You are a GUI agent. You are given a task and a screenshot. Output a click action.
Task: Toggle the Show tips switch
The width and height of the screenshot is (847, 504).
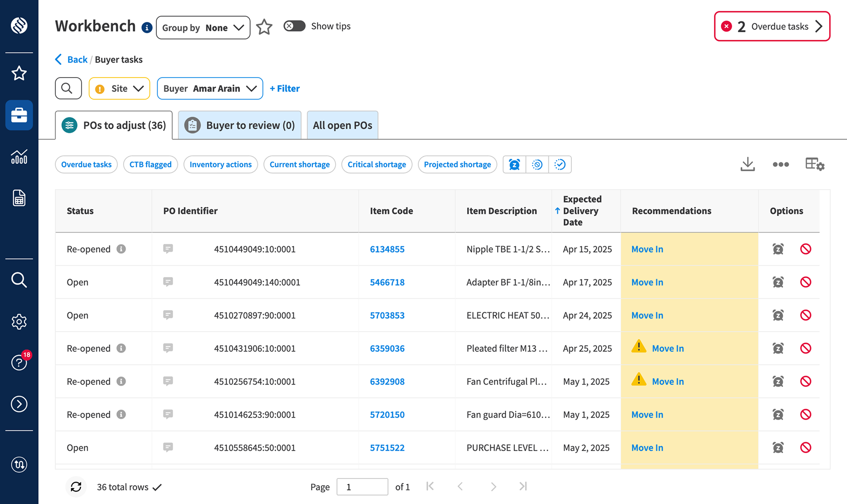coord(294,26)
